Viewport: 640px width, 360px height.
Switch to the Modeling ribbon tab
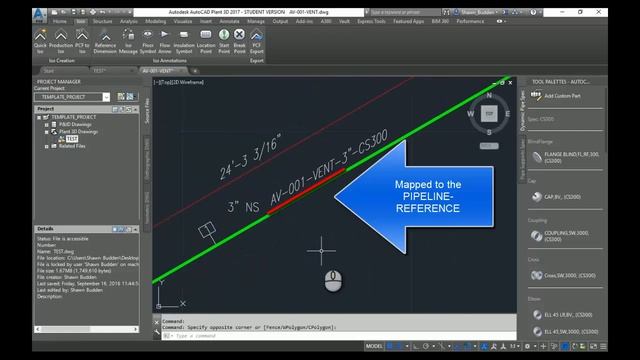[156, 21]
